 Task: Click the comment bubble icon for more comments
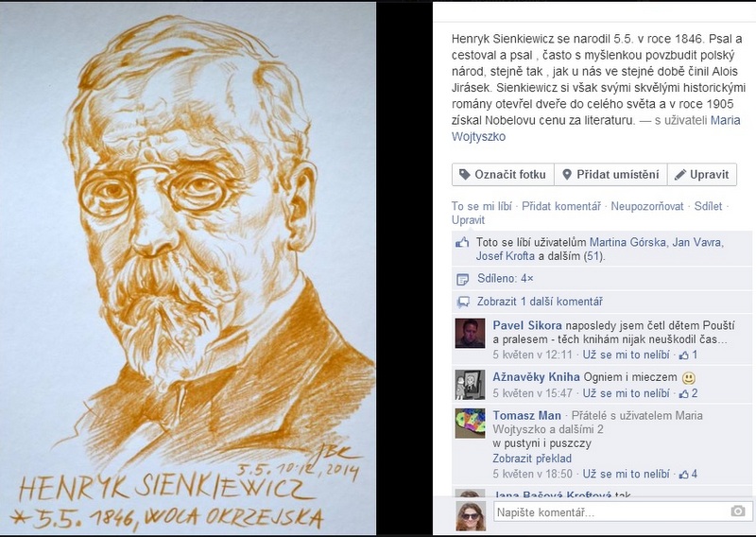[463, 302]
